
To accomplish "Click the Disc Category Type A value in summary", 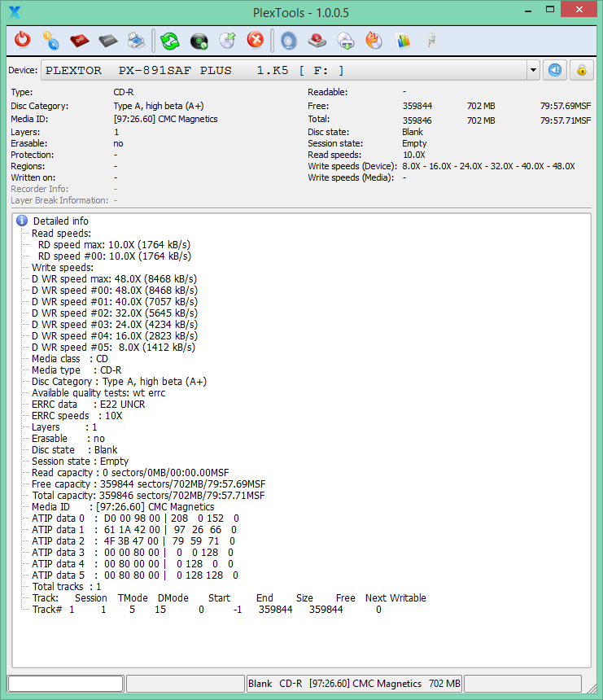I will [159, 106].
